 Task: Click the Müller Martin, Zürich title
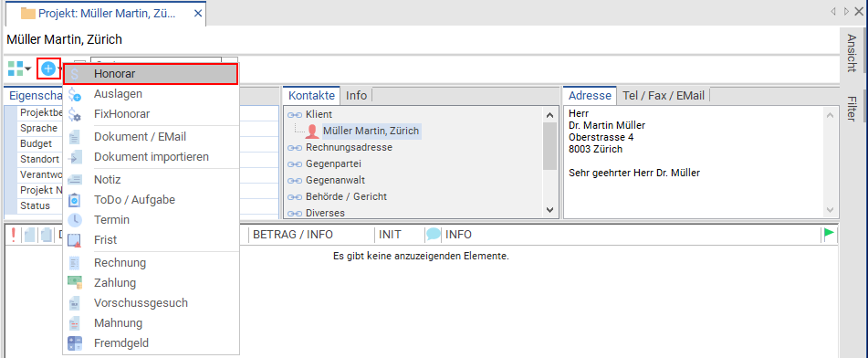(64, 39)
